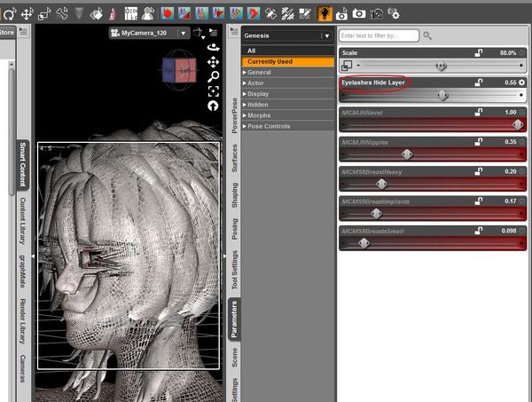Select the Surface Selection tool
The height and width of the screenshot is (402, 532).
(97, 14)
